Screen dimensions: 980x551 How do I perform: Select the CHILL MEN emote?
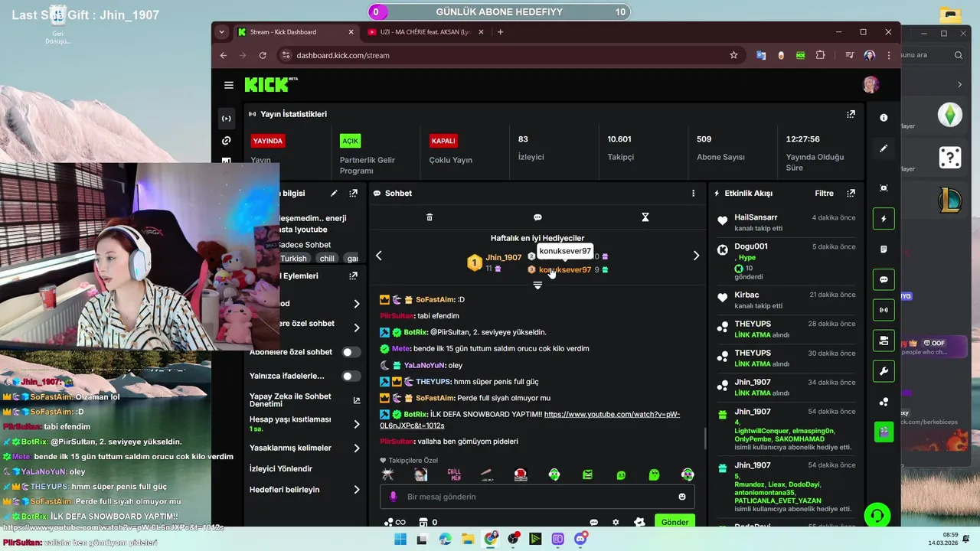click(454, 474)
